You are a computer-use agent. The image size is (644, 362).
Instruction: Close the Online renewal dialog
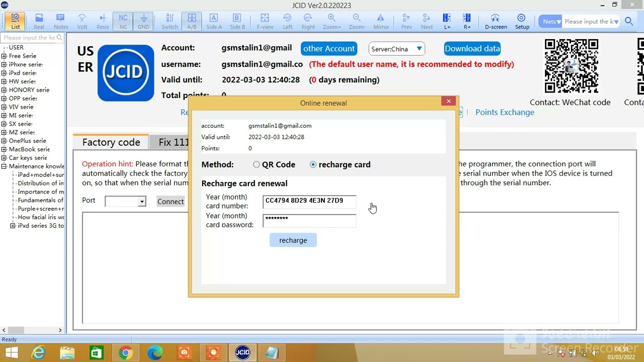pyautogui.click(x=449, y=101)
